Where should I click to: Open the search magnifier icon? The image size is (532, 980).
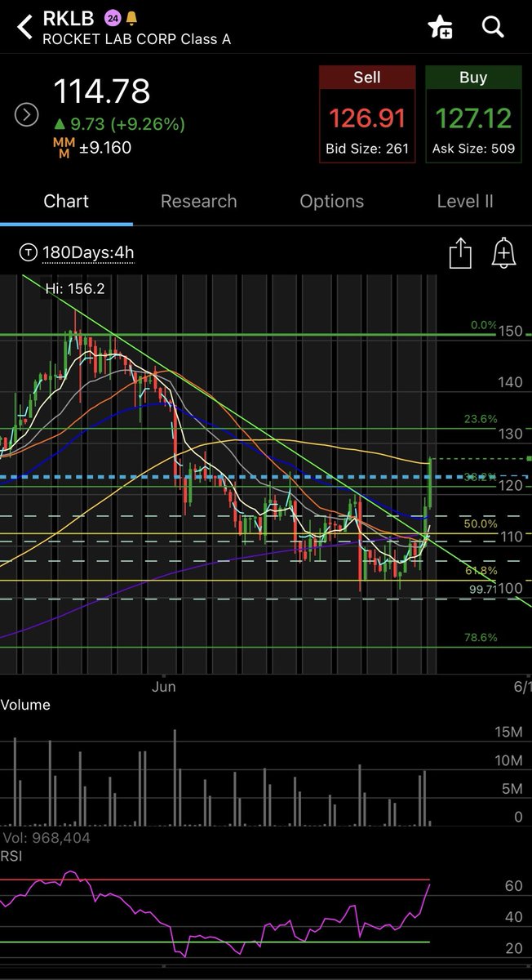(493, 27)
